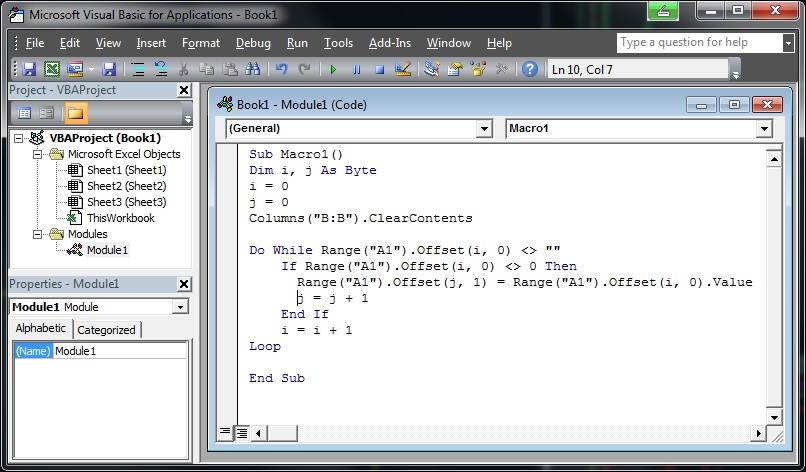Close the Project - VBAProject panel
Image resolution: width=806 pixels, height=472 pixels.
pyautogui.click(x=184, y=90)
